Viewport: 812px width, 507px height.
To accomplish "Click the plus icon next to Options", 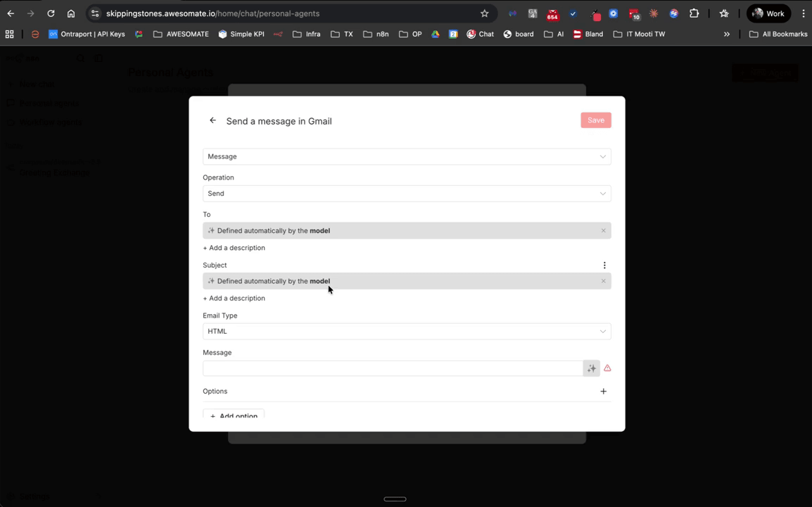I will tap(603, 391).
